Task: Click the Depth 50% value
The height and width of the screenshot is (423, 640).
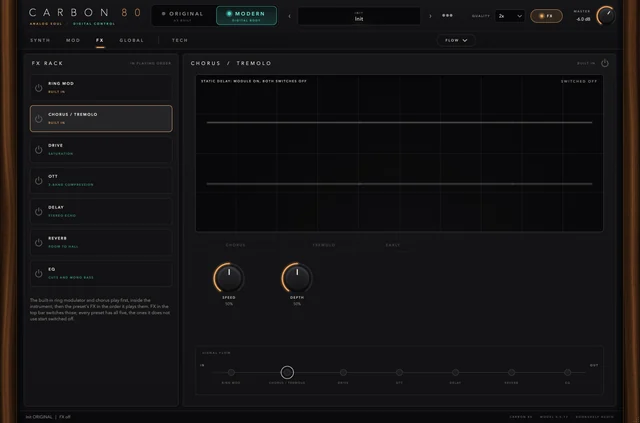Action: click(x=297, y=304)
